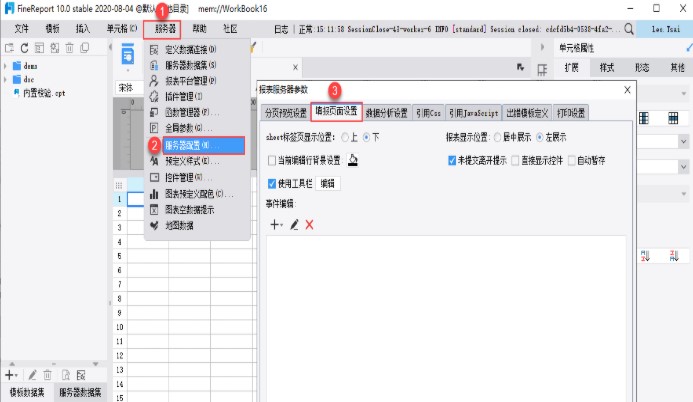Click the refresh icon in file panel

point(24,48)
